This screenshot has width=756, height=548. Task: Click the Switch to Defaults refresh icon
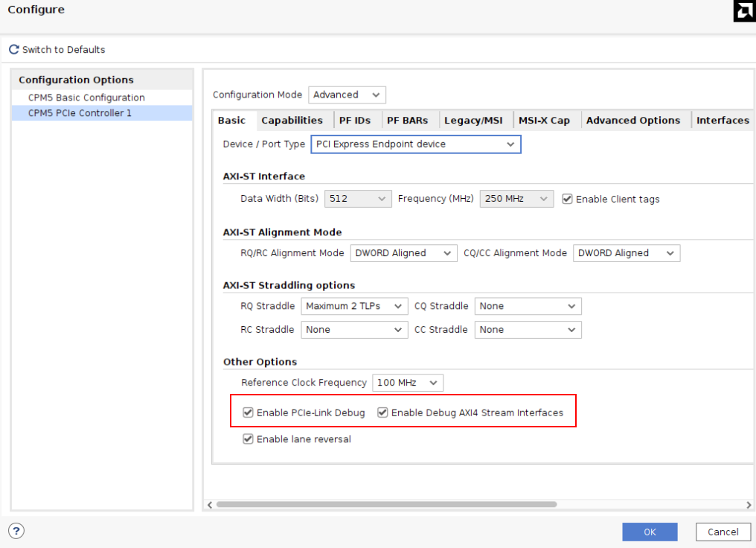(13, 49)
